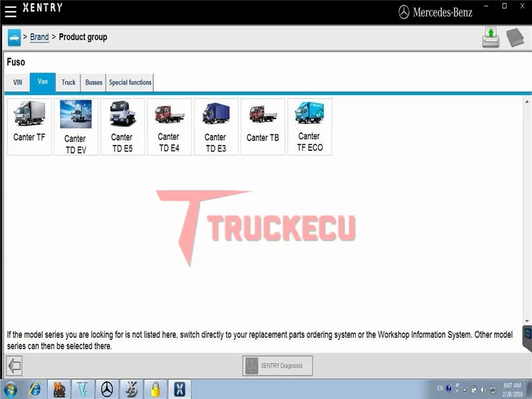532x399 pixels.
Task: Switch to XENTRY blue X taskbar icon
Action: (180, 390)
